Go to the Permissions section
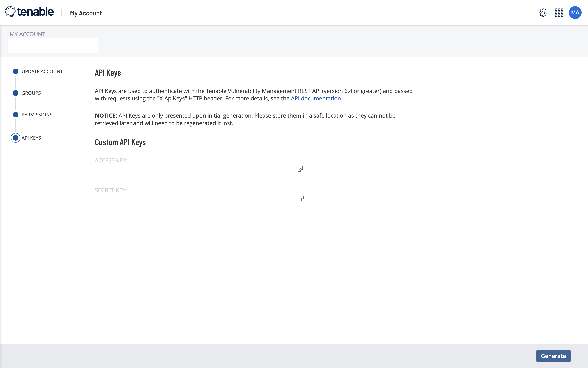The width and height of the screenshot is (588, 368). point(37,115)
